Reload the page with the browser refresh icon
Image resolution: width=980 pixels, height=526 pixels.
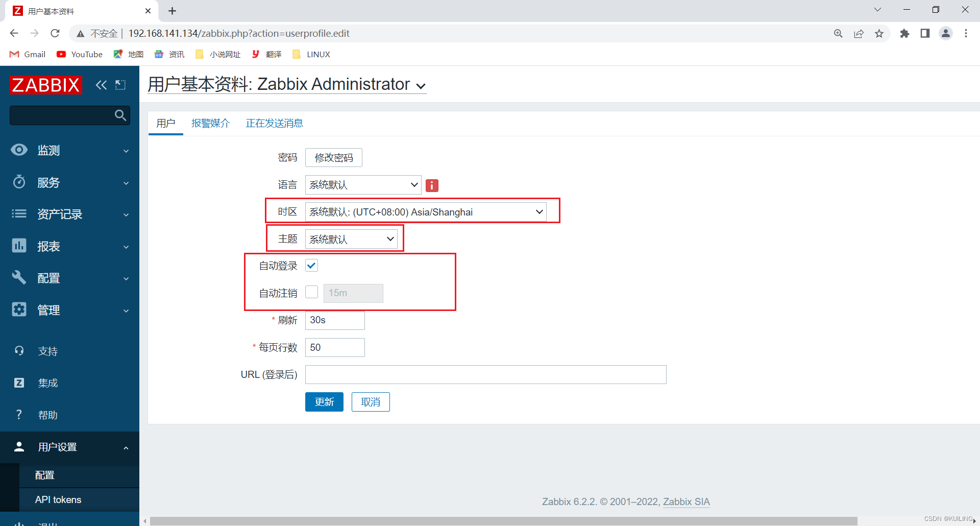[55, 33]
